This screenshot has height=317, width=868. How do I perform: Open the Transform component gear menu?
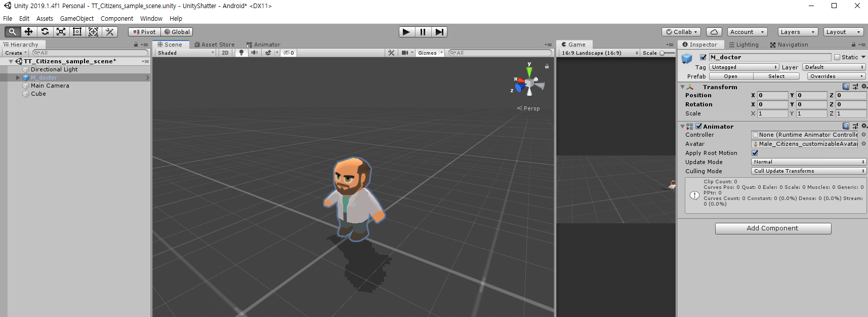coord(864,87)
